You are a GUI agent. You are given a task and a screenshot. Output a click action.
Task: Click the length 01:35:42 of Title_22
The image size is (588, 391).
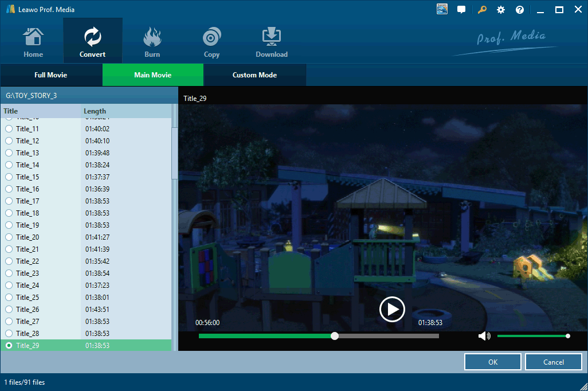tap(97, 261)
